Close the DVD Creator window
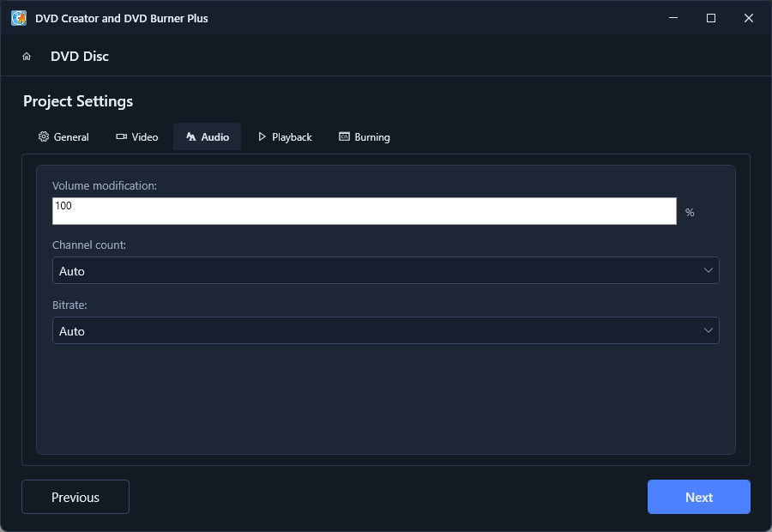 point(749,18)
